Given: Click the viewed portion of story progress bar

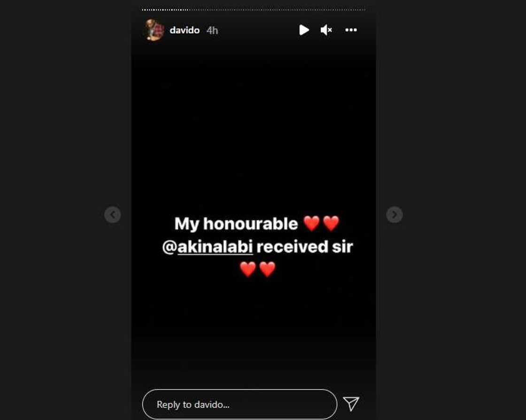Looking at the screenshot, I should pyautogui.click(x=165, y=10).
